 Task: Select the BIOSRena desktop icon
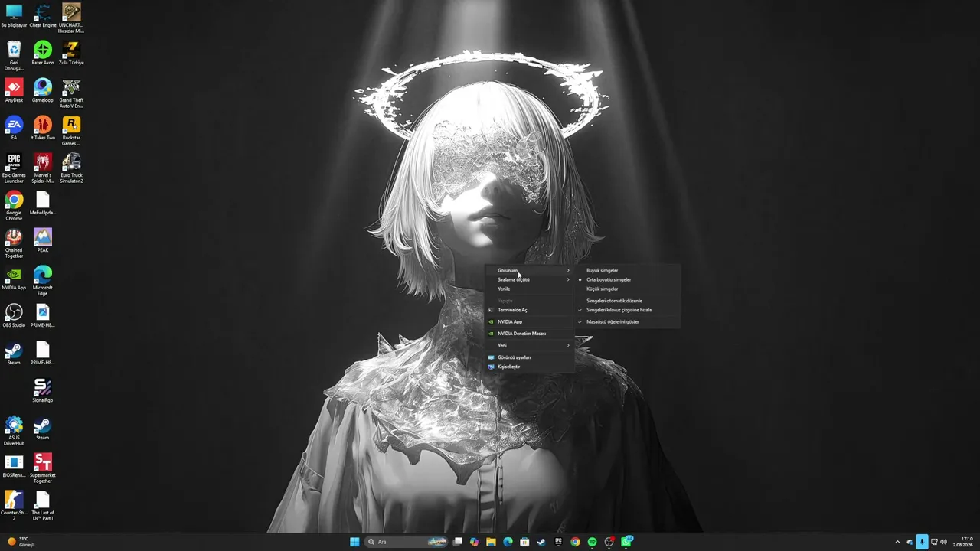click(x=14, y=465)
